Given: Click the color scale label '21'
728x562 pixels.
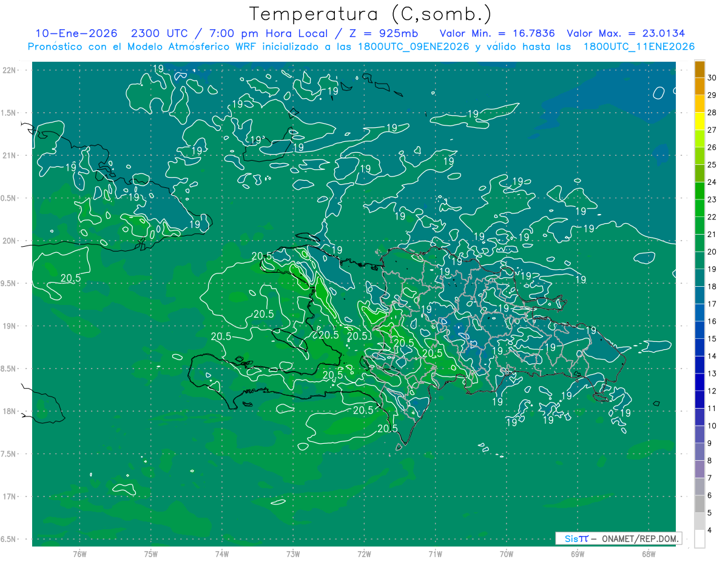Looking at the screenshot, I should tap(712, 235).
